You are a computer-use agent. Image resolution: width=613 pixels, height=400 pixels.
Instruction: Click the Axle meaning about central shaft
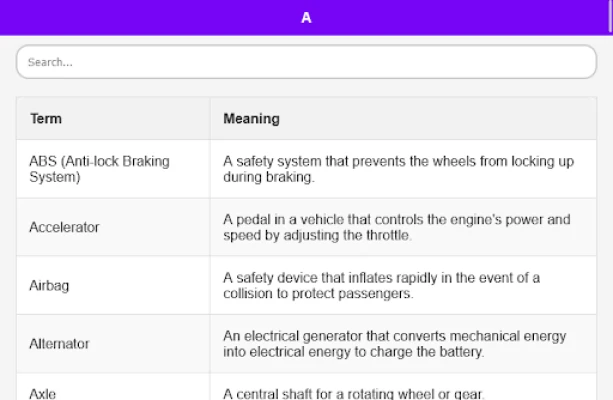(x=353, y=393)
